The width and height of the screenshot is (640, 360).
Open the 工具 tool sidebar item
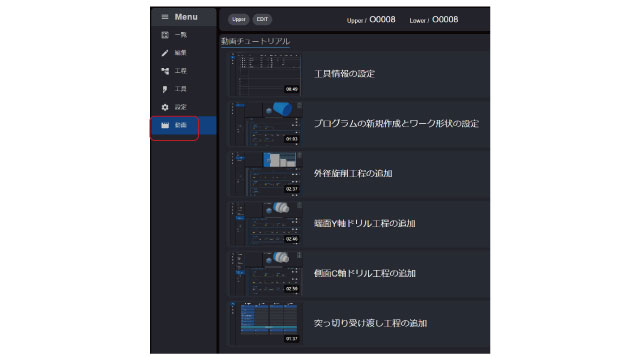183,89
